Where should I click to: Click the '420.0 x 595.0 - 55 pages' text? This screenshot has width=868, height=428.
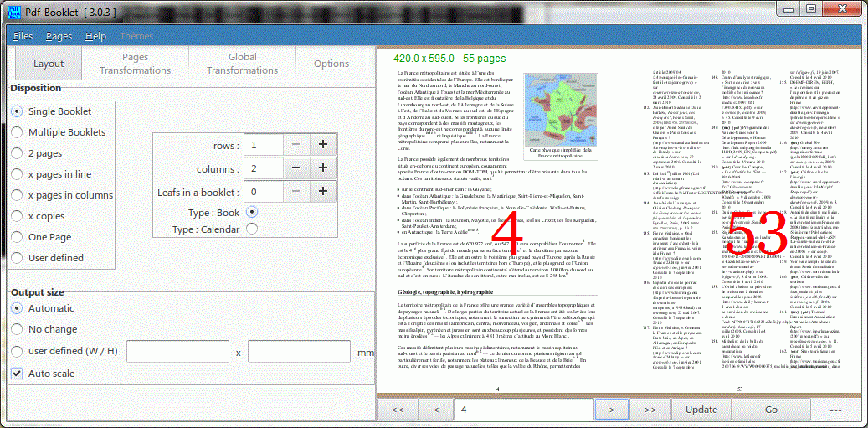tap(449, 58)
